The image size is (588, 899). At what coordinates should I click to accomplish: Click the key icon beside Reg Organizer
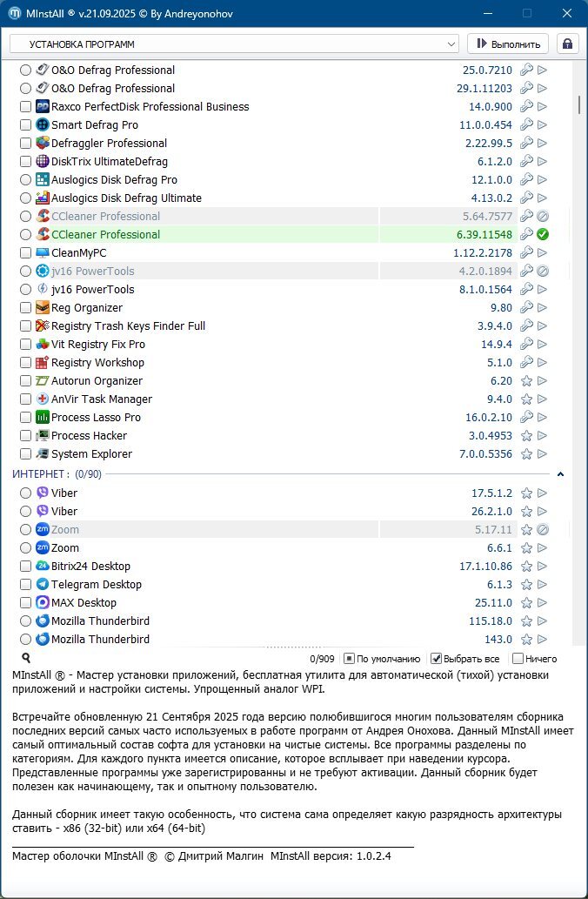click(526, 308)
